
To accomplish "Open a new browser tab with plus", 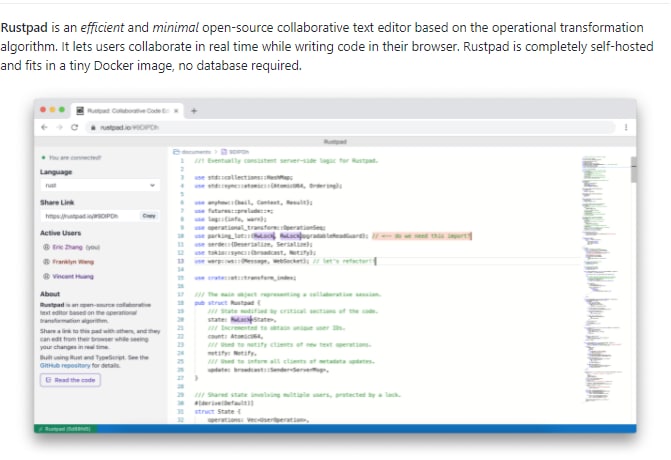I will 194,111.
